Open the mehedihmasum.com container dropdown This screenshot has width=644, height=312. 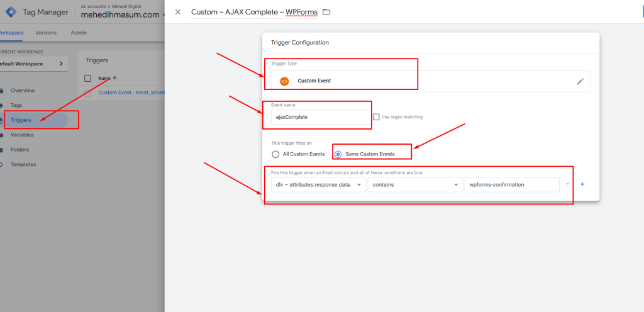click(x=123, y=15)
